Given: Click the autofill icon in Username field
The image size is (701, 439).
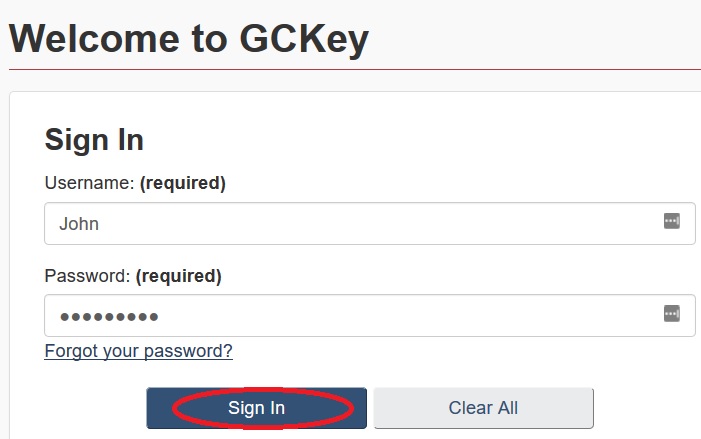Looking at the screenshot, I should coord(672,222).
